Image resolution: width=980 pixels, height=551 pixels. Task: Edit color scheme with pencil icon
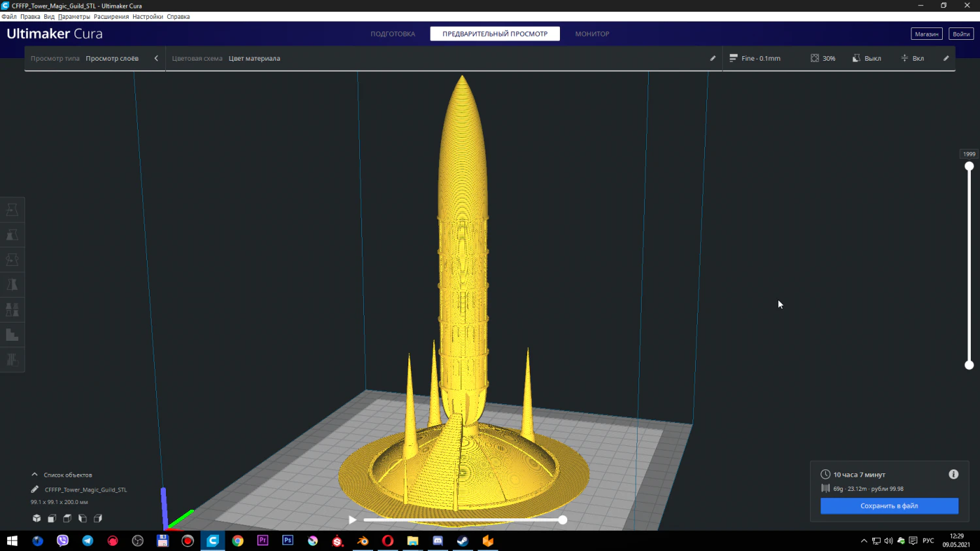click(x=713, y=58)
